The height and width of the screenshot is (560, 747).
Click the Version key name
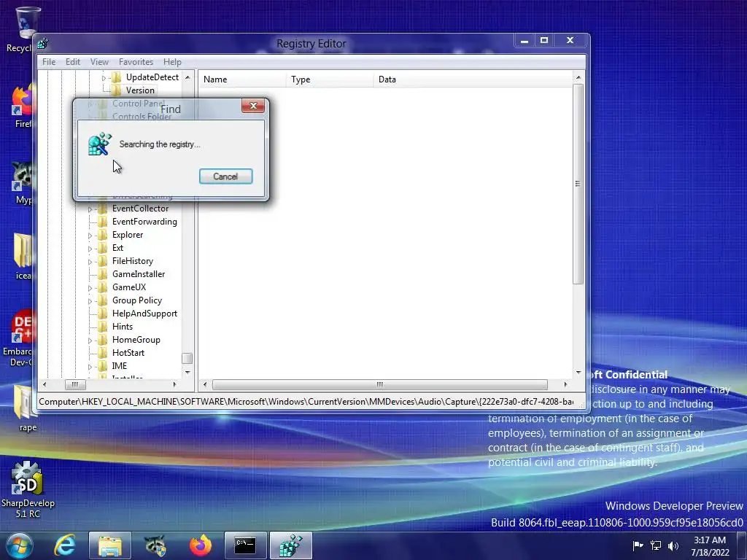pyautogui.click(x=140, y=90)
